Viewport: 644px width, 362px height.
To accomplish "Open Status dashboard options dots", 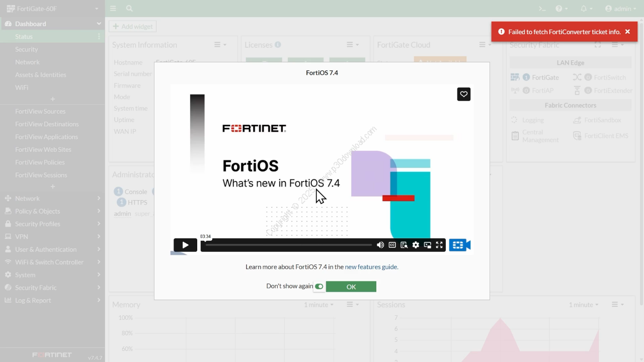I will (99, 37).
